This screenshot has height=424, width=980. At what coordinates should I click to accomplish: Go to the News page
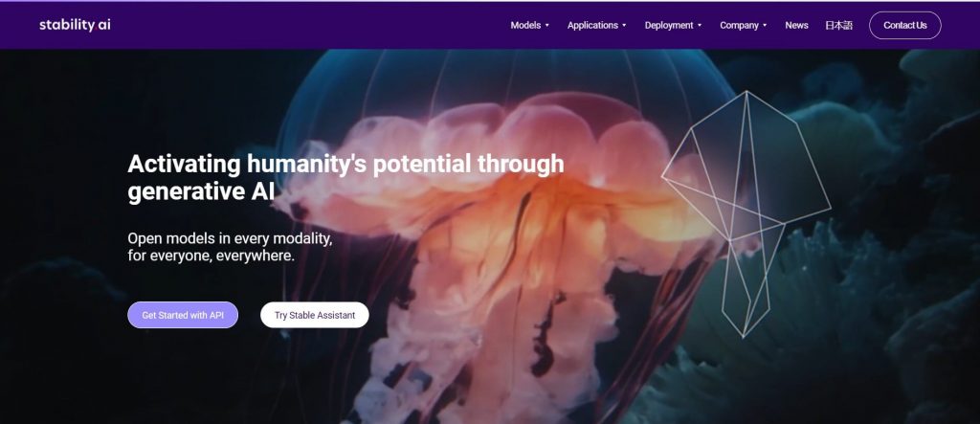click(x=797, y=26)
